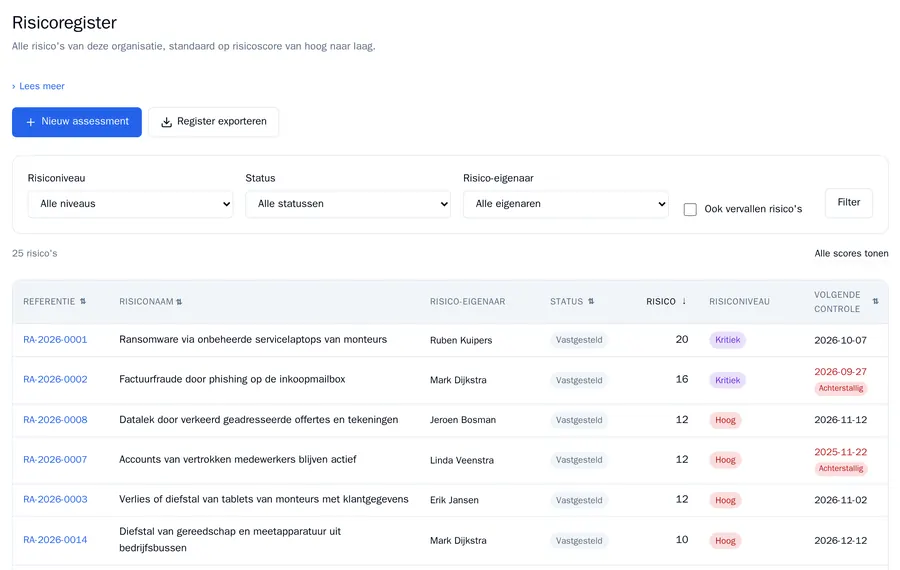Click the Nieuw assessment button
The image size is (900, 570).
pos(77,122)
